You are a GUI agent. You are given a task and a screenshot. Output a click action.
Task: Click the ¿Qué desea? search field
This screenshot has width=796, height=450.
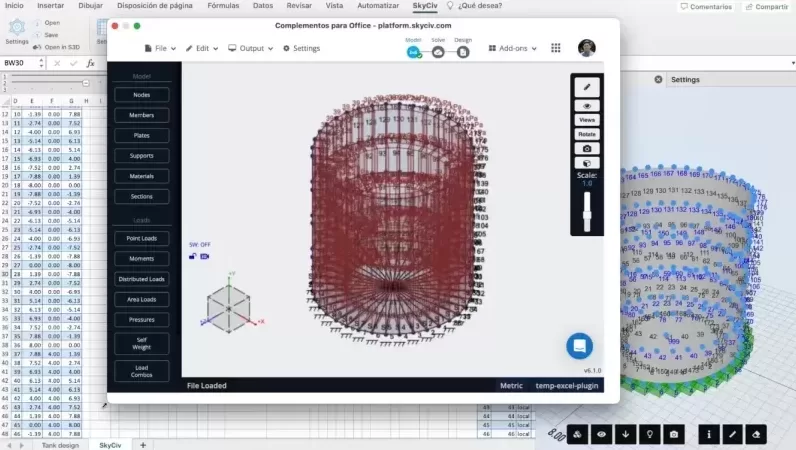pos(480,6)
